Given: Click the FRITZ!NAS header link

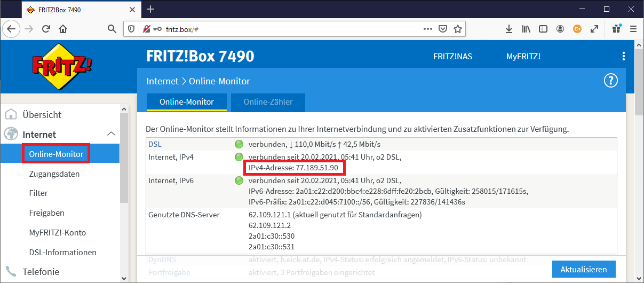Looking at the screenshot, I should (452, 56).
